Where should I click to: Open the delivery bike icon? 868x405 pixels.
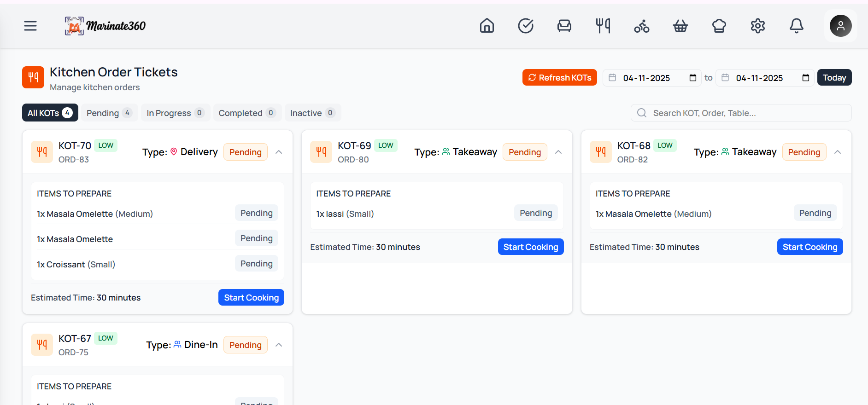(x=641, y=26)
